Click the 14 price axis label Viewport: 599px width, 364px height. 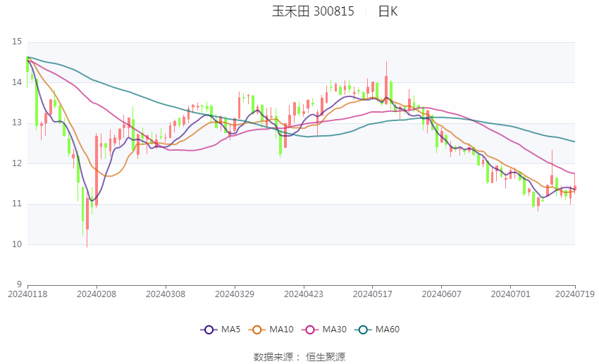[x=17, y=82]
